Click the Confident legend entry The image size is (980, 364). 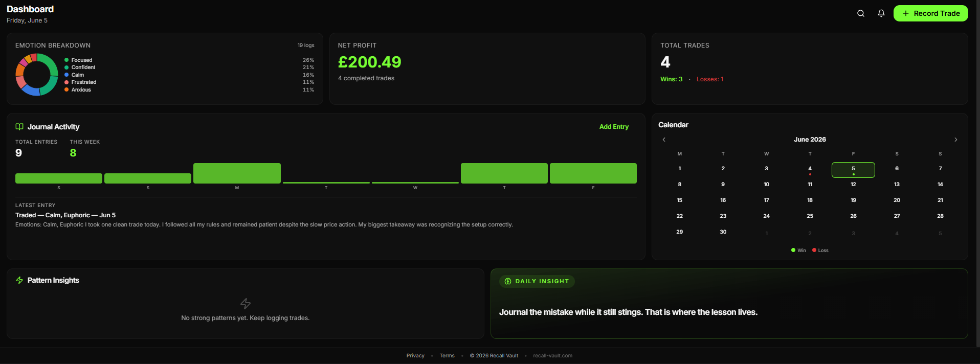click(x=83, y=67)
